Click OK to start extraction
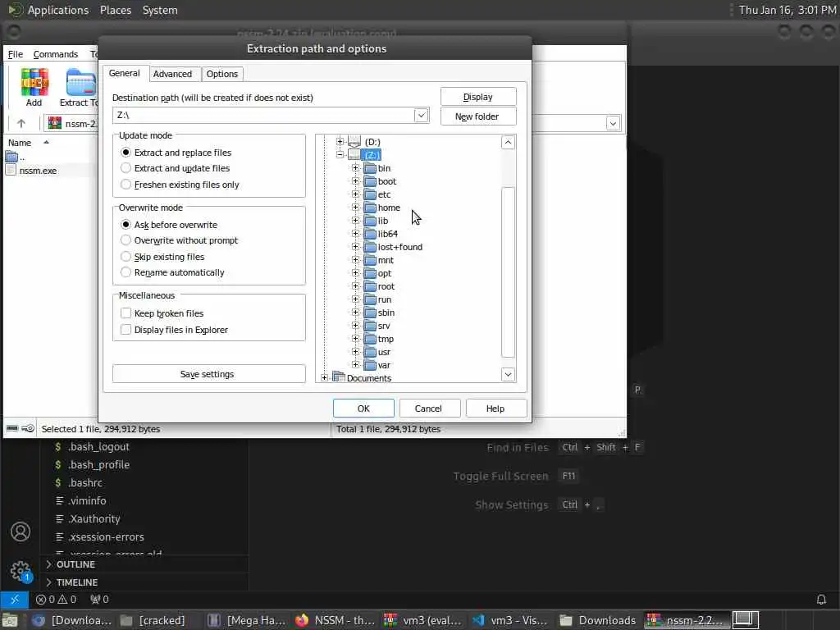Viewport: 840px width, 630px height. [363, 409]
